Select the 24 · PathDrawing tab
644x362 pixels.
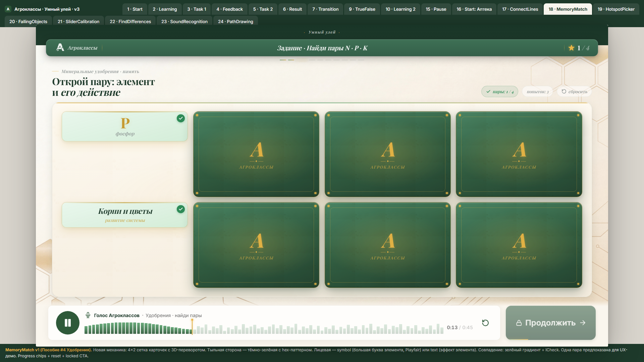pyautogui.click(x=235, y=21)
